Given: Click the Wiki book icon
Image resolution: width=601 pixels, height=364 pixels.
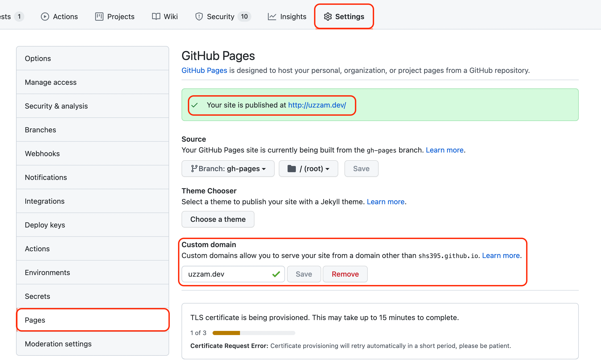Looking at the screenshot, I should tap(156, 17).
